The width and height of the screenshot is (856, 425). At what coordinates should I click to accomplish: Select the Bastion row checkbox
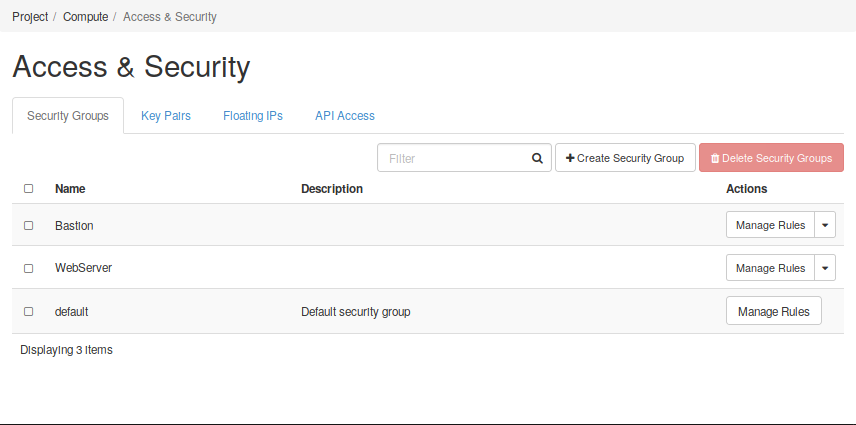tap(28, 226)
